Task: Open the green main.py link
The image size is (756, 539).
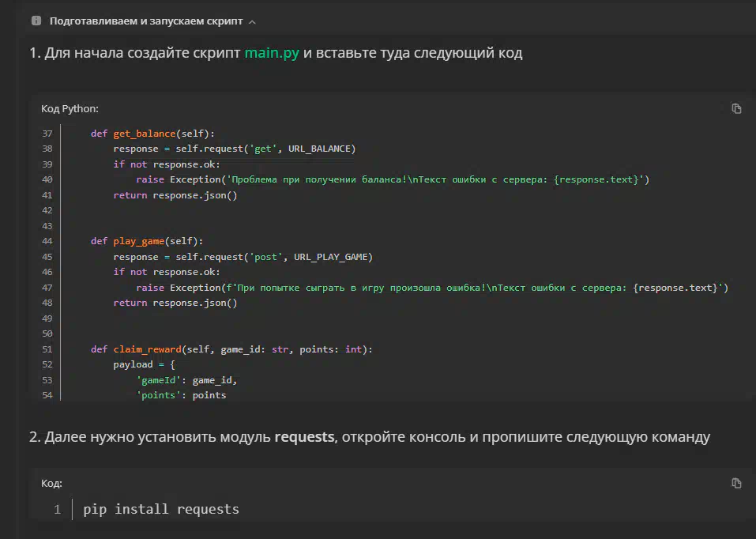Action: [272, 53]
